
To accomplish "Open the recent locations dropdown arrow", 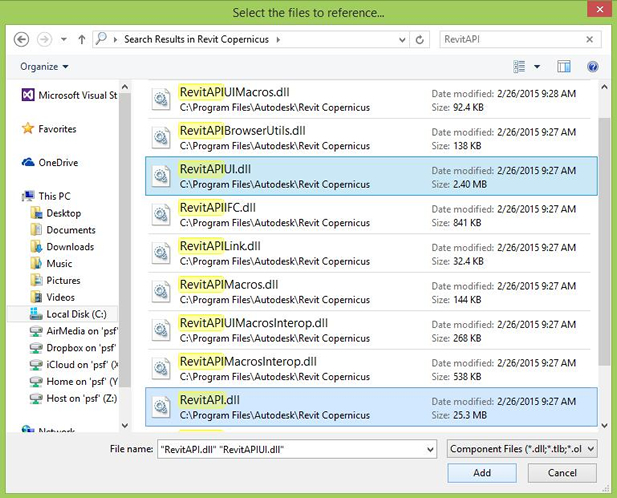I will click(x=64, y=39).
